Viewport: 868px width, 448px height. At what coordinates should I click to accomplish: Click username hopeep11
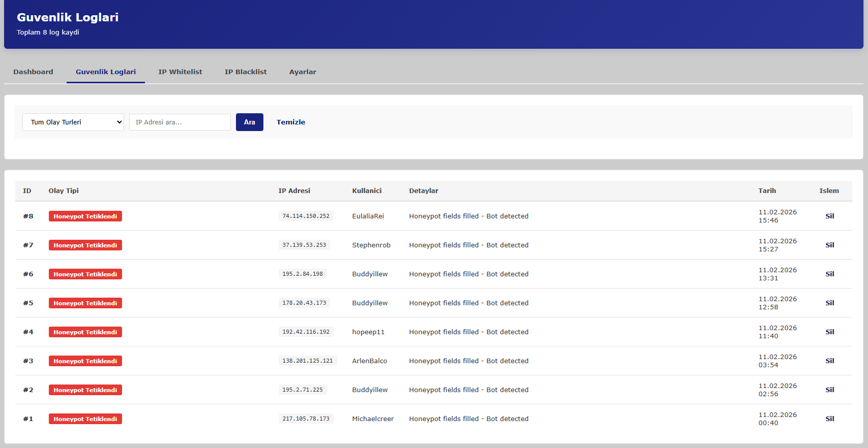tap(368, 332)
